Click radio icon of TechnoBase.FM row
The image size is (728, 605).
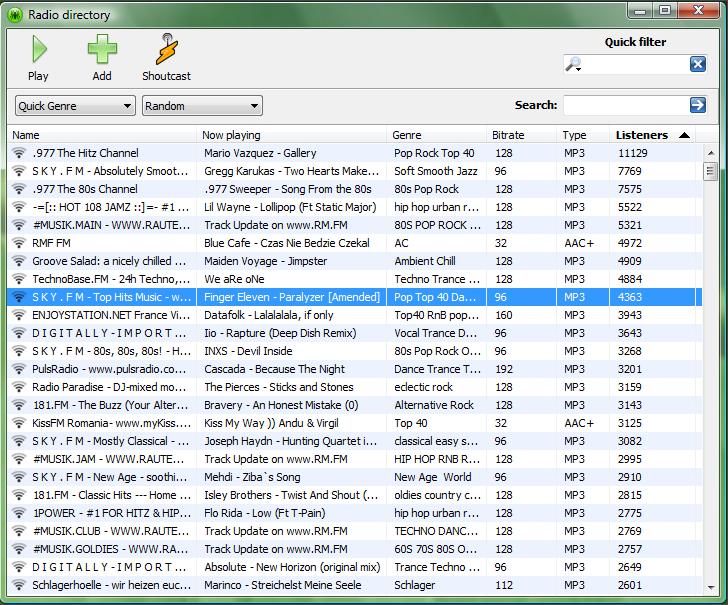tap(19, 279)
